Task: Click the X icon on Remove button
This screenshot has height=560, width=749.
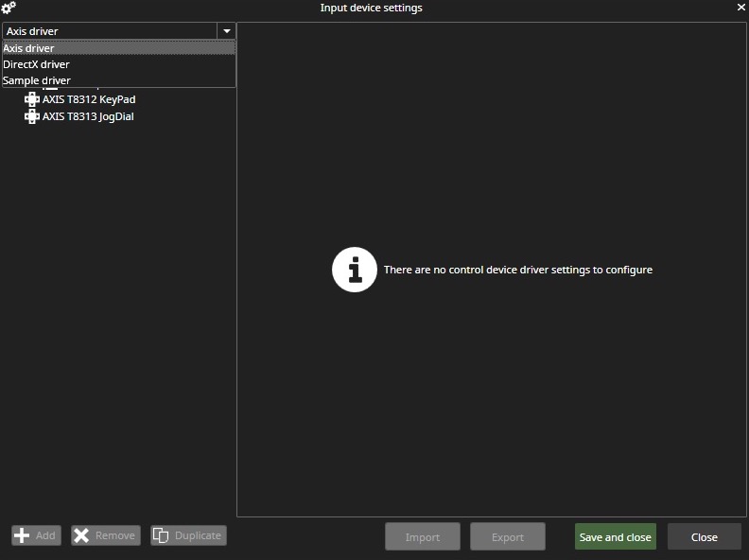Action: tap(82, 535)
